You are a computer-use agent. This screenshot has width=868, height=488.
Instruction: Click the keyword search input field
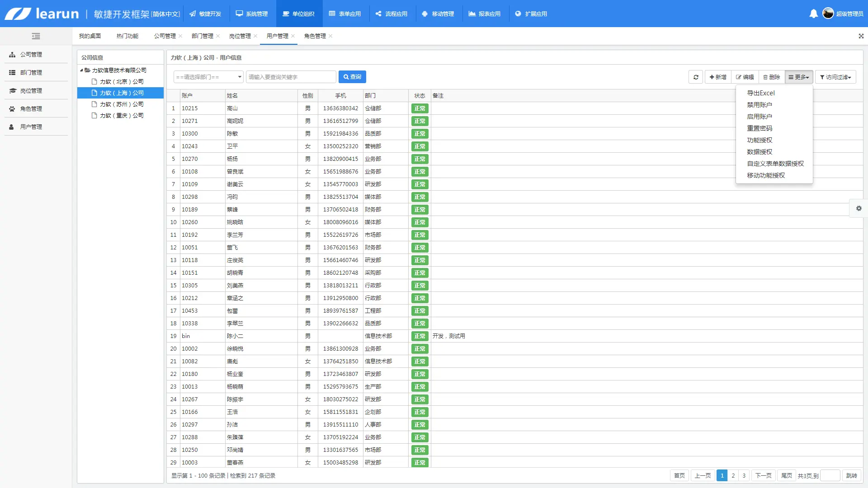tap(291, 77)
